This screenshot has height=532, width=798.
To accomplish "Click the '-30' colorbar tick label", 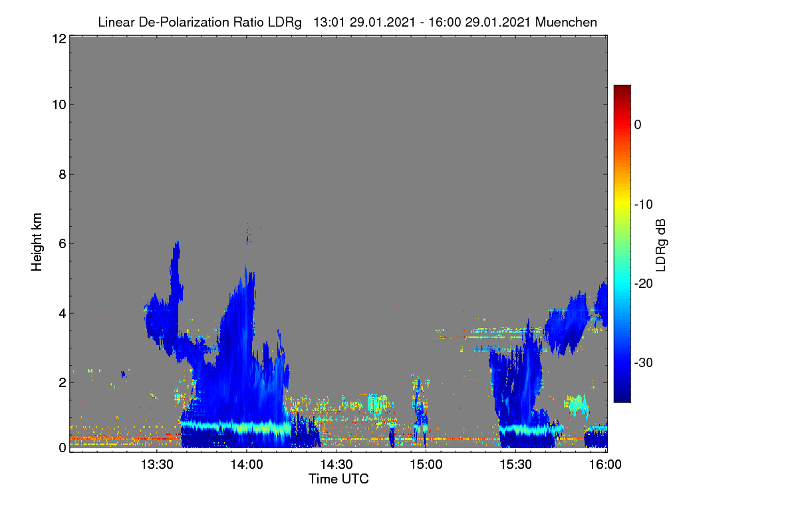I will (644, 362).
